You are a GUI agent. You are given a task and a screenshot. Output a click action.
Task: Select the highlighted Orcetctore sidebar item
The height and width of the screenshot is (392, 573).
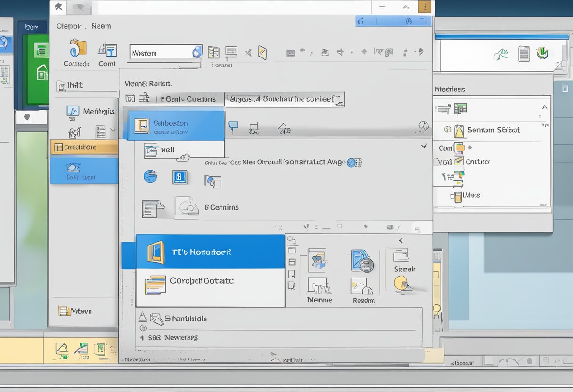[84, 147]
